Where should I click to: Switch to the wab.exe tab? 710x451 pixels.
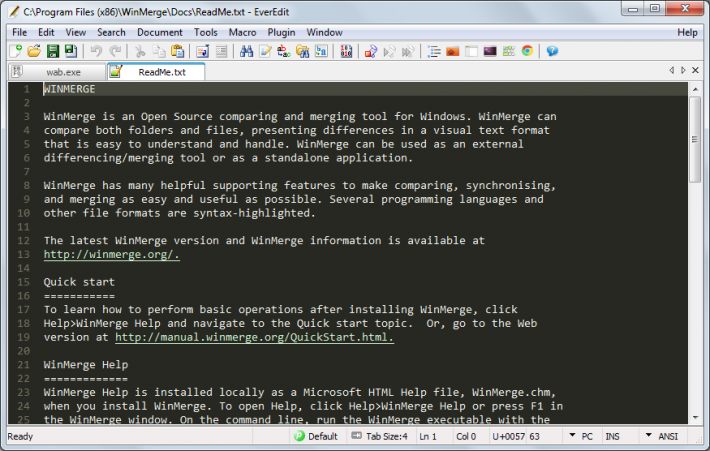[57, 72]
